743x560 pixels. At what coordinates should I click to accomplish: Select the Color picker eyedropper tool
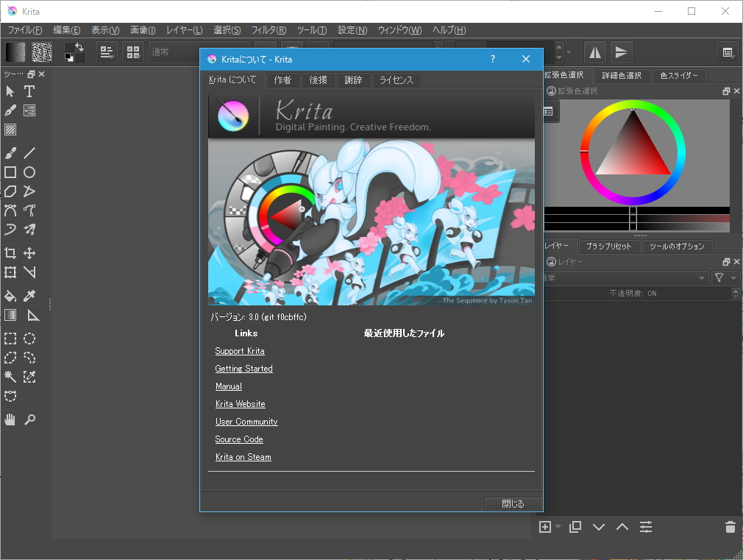(29, 296)
